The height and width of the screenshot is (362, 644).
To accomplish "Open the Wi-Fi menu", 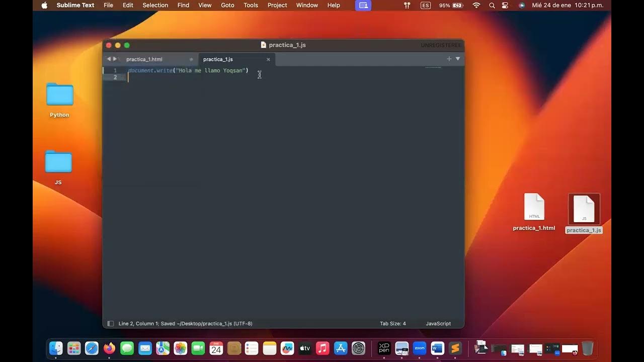I will [x=476, y=6].
